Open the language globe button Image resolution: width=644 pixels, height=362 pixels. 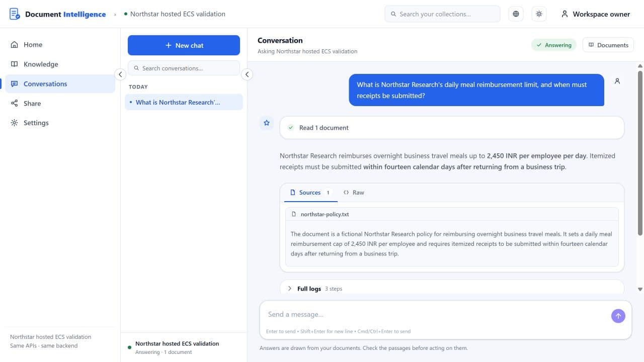[x=516, y=14]
